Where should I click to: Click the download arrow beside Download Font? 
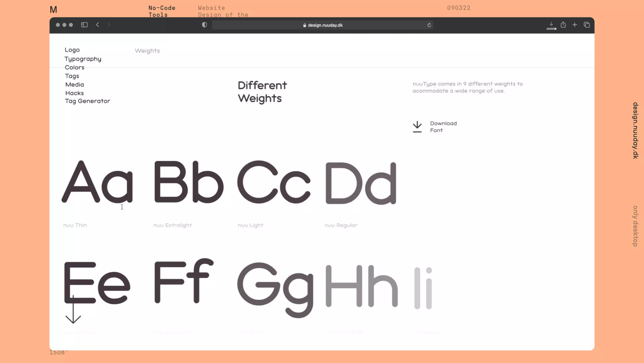click(x=417, y=127)
